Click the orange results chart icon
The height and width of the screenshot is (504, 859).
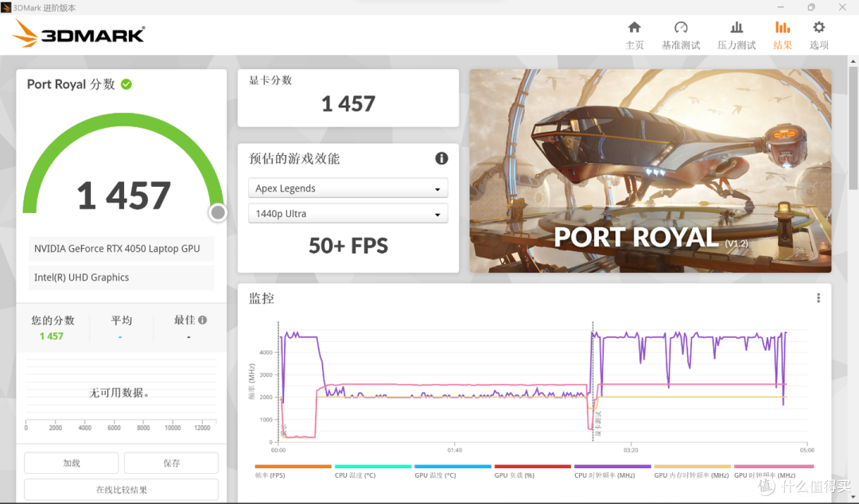(x=783, y=27)
